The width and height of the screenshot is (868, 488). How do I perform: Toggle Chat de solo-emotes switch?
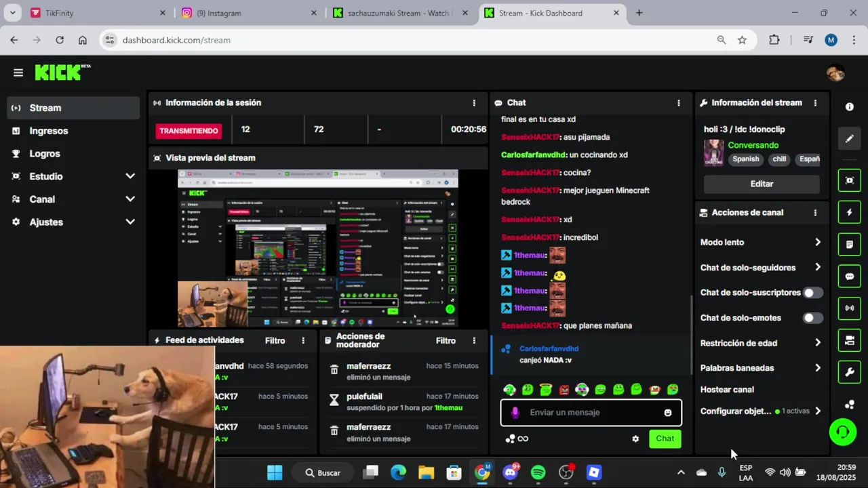tap(812, 318)
